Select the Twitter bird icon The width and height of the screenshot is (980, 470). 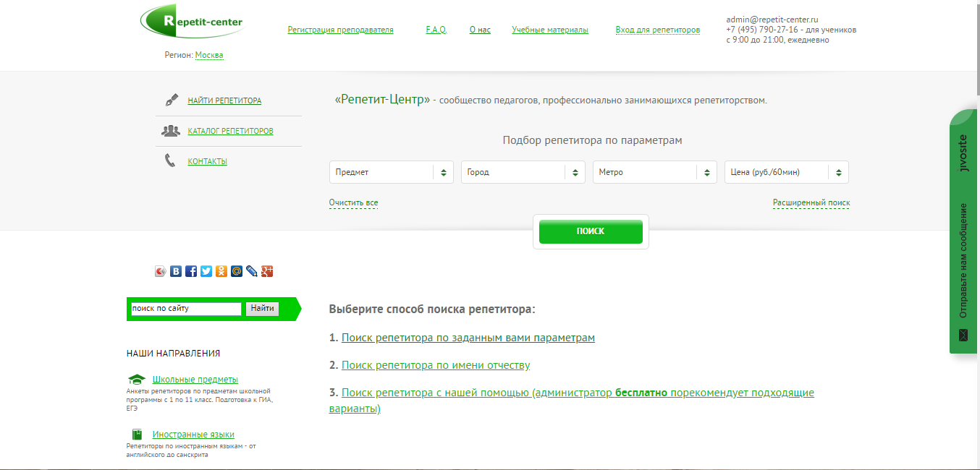click(206, 270)
